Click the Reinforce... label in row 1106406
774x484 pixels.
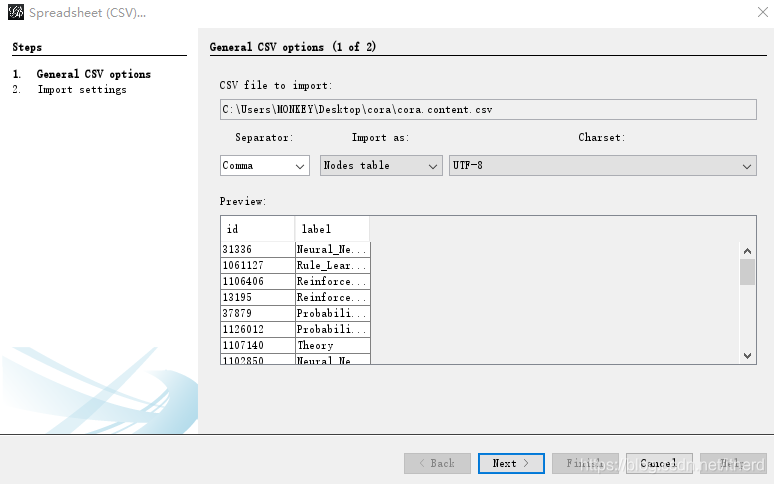pos(333,281)
